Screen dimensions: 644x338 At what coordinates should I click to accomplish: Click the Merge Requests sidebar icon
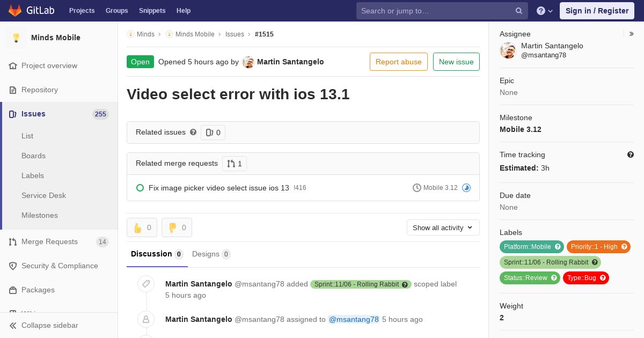pos(13,241)
